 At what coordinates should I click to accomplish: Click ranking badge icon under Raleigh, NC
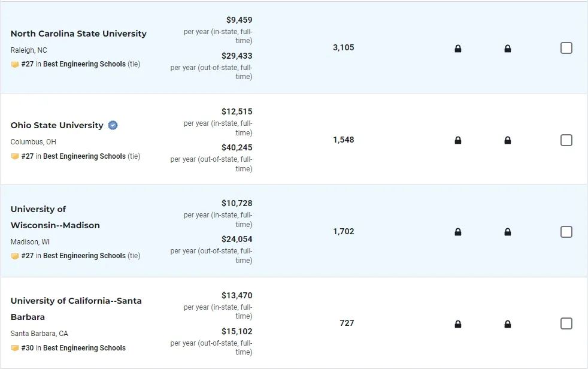click(x=14, y=65)
